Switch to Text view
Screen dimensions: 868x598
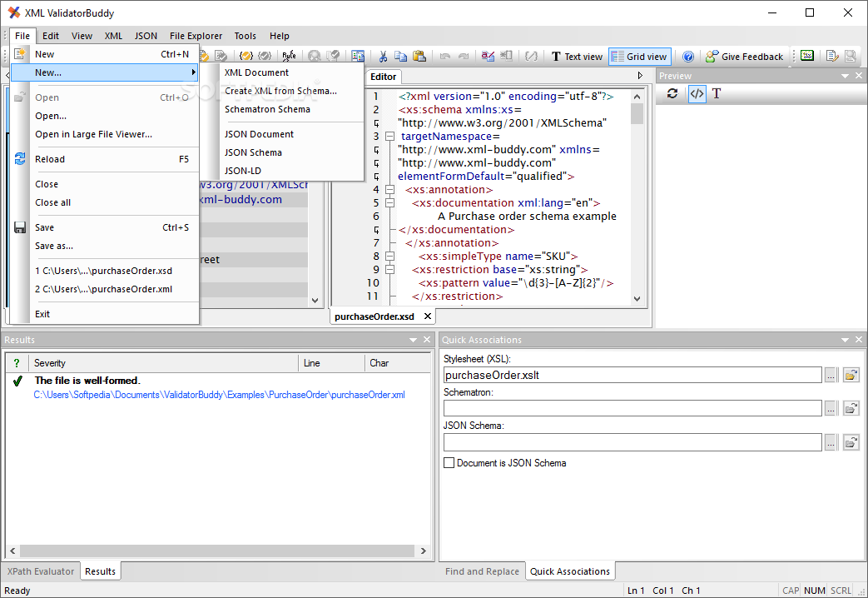[x=576, y=57]
